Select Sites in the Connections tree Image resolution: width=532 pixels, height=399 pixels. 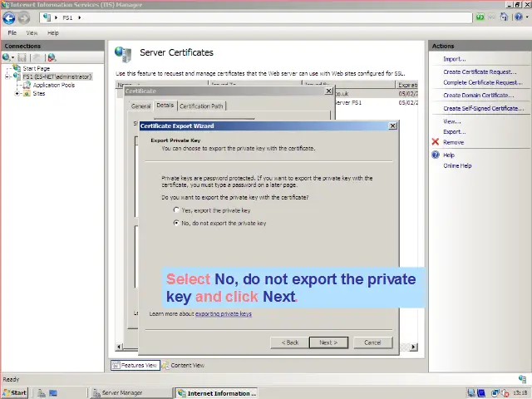(x=39, y=94)
